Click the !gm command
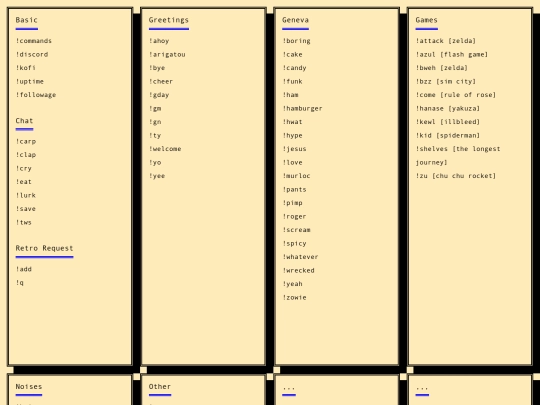This screenshot has width=540, height=405. [155, 108]
